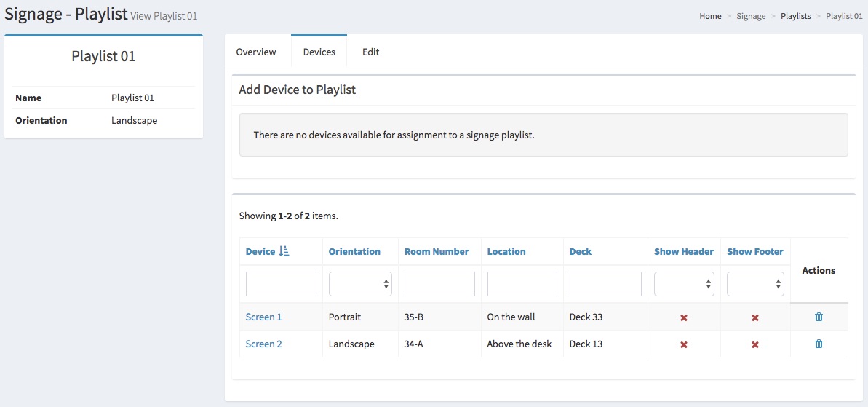This screenshot has height=407, width=868.
Task: Click Show Footer red X for Screen 1
Action: (754, 317)
